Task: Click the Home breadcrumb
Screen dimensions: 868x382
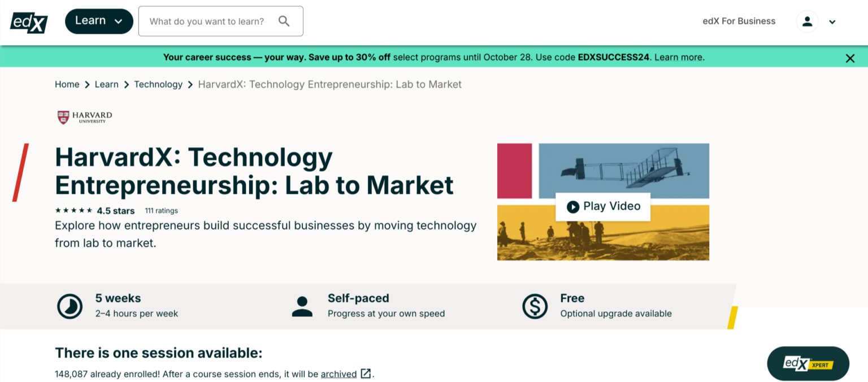Action: 67,84
